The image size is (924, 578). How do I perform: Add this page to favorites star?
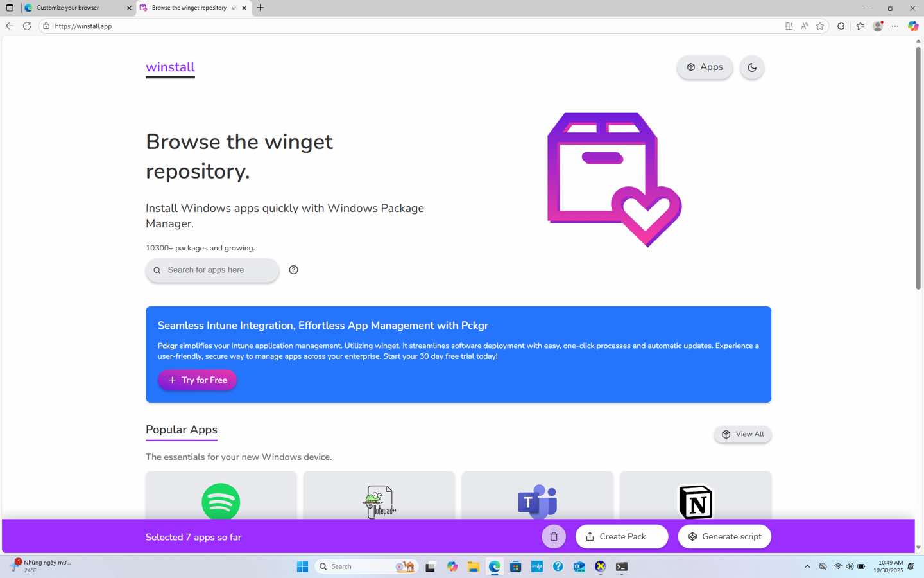[x=820, y=26]
